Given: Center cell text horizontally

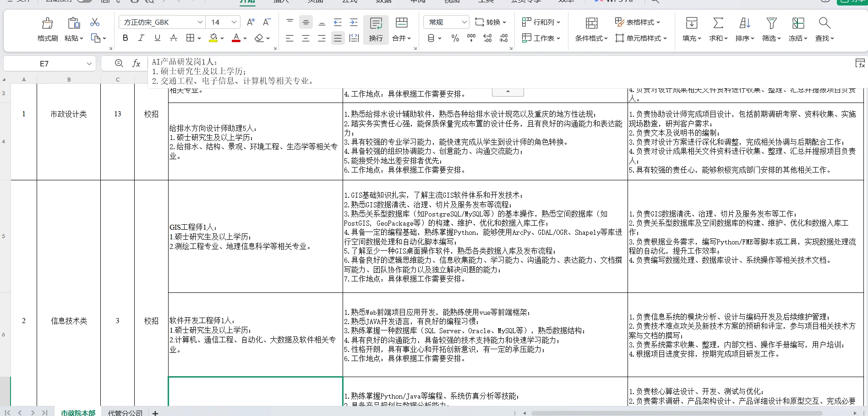Looking at the screenshot, I should click(306, 38).
